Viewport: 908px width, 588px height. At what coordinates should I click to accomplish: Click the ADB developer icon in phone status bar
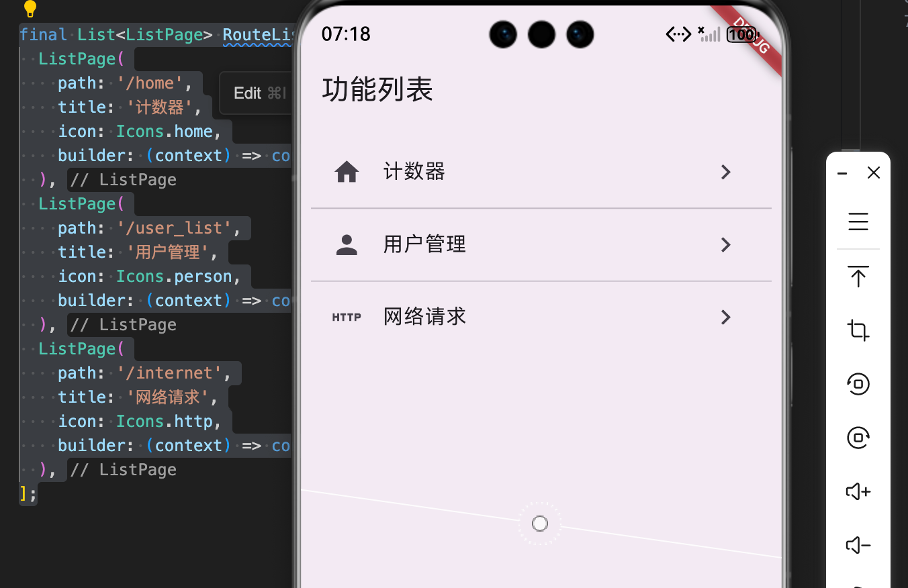click(x=678, y=34)
